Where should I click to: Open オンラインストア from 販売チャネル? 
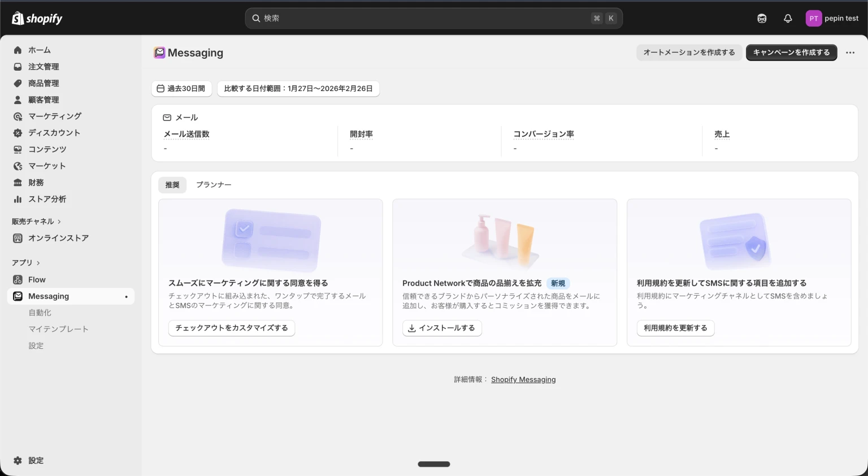[58, 238]
